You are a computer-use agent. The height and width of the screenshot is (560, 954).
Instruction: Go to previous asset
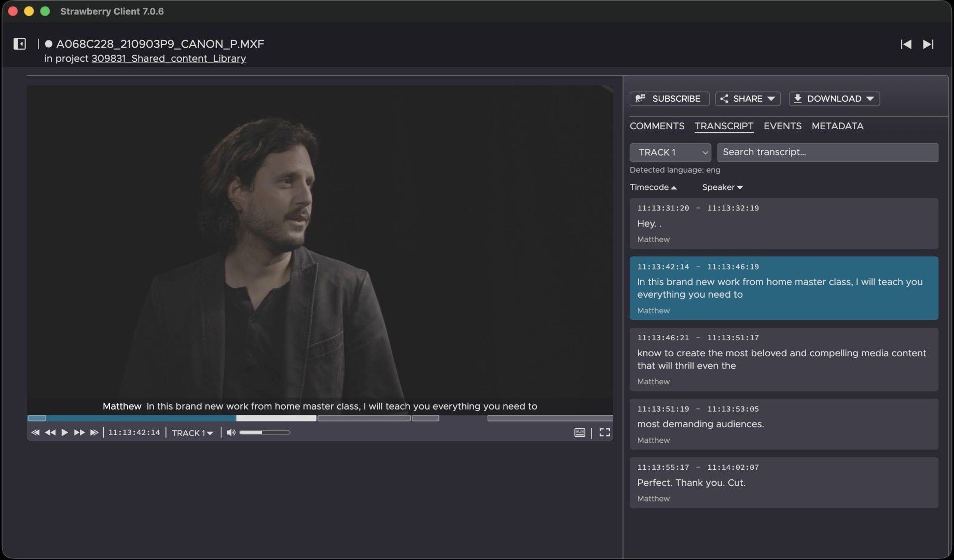pos(906,45)
